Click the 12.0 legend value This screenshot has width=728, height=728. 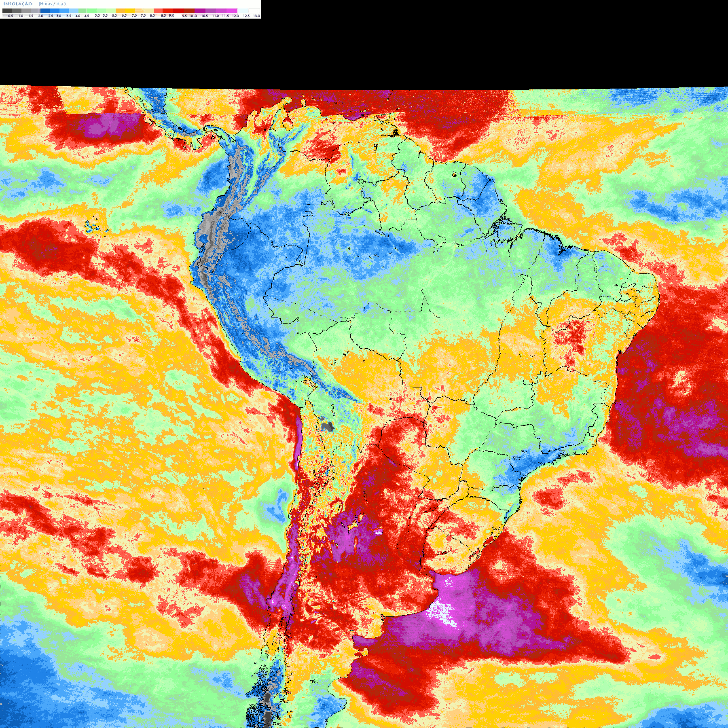coord(236,16)
